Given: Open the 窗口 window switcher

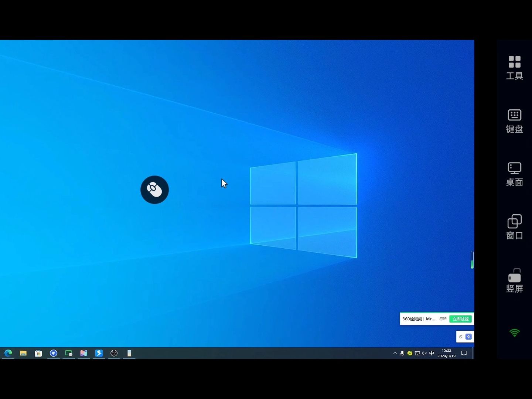Looking at the screenshot, I should [514, 227].
